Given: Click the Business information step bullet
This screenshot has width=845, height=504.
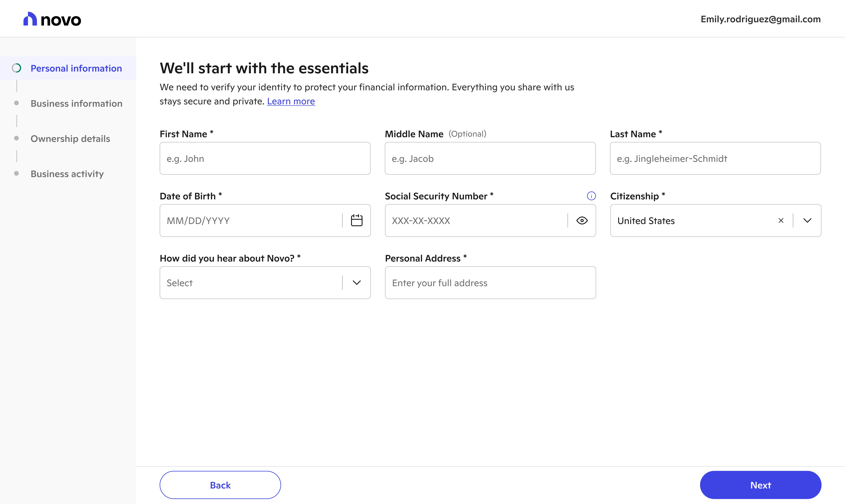Looking at the screenshot, I should tap(16, 103).
